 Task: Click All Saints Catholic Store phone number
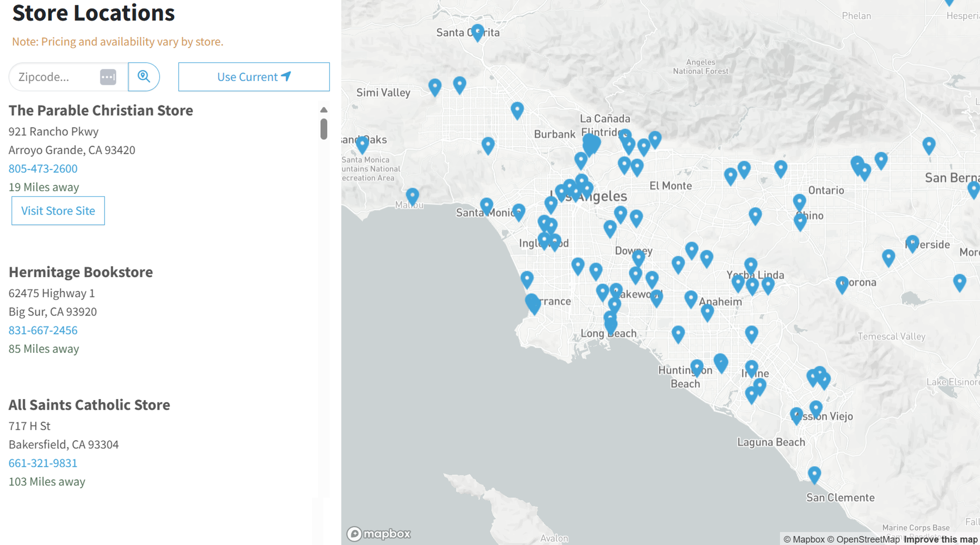[43, 463]
